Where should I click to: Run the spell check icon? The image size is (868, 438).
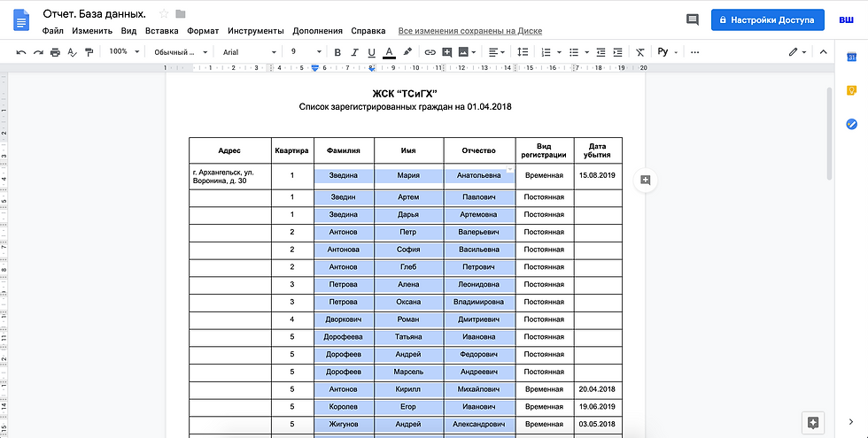pos(72,52)
